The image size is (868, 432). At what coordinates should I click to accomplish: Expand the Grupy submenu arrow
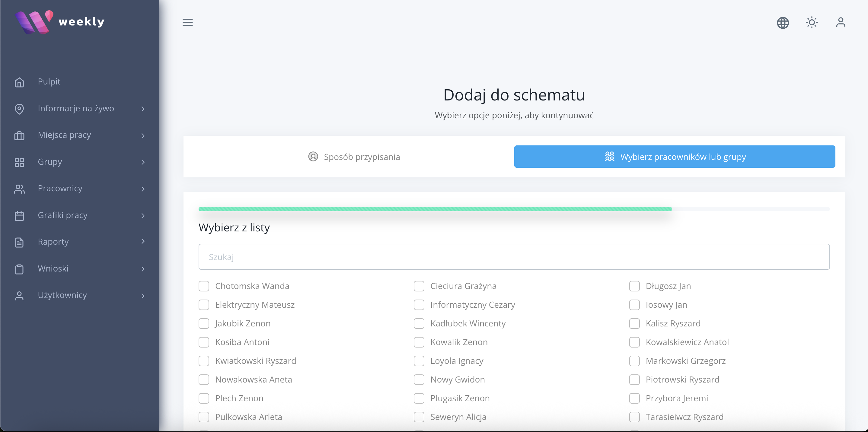(143, 162)
